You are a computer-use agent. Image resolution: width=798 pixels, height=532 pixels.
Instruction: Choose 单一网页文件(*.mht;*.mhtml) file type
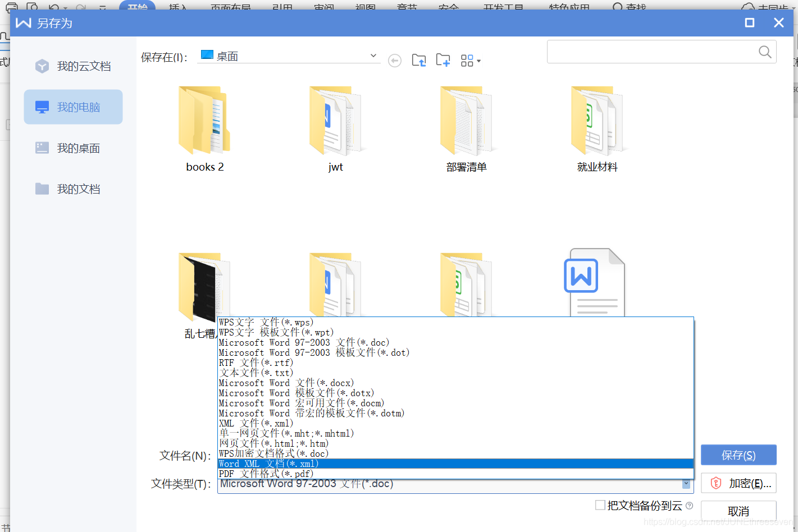pyautogui.click(x=455, y=433)
